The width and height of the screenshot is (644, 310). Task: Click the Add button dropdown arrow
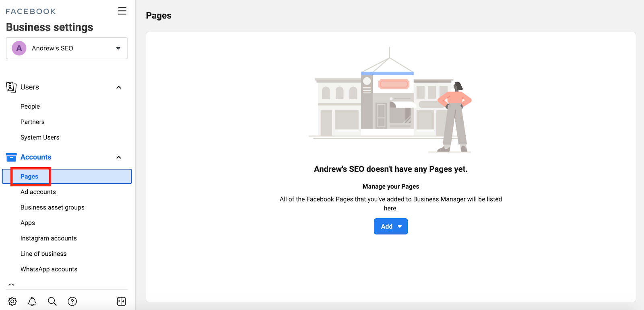coord(400,226)
